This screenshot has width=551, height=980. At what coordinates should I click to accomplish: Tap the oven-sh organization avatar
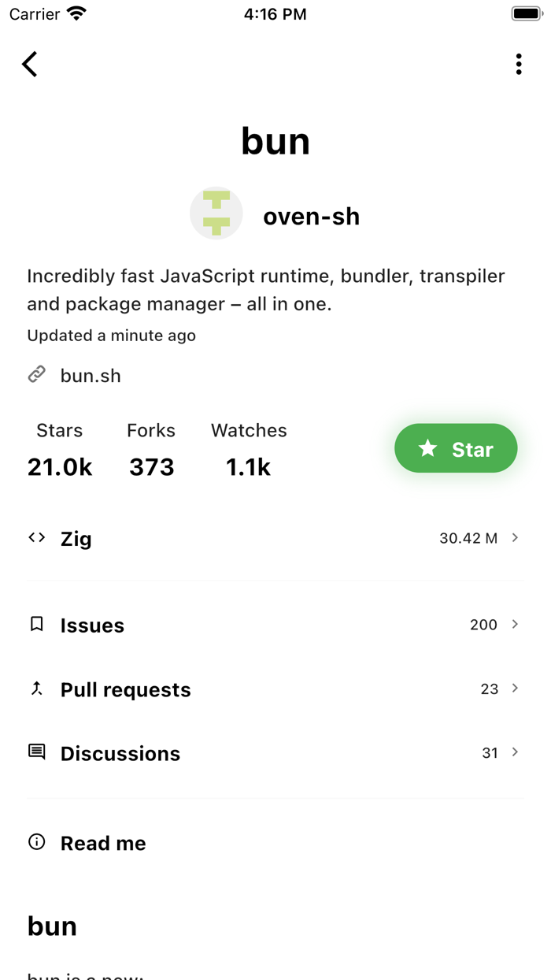(216, 213)
